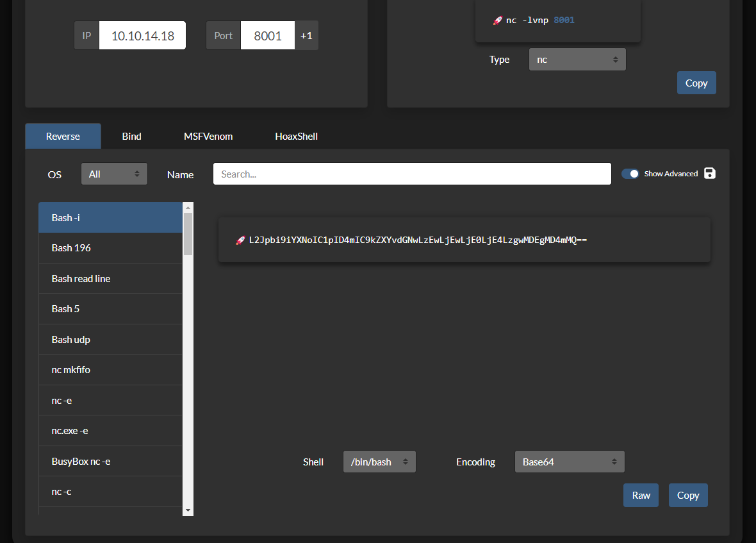The image size is (756, 543).
Task: Switch to the Reverse tab
Action: pos(63,137)
